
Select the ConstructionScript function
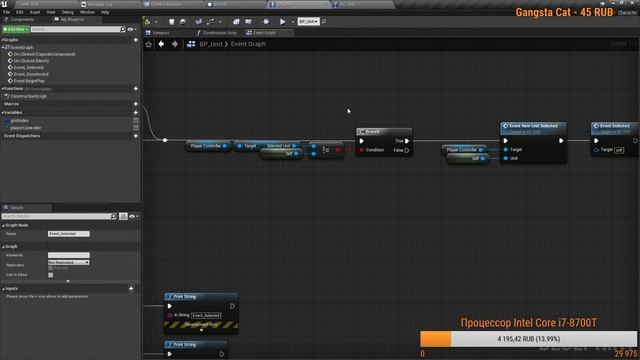click(28, 96)
